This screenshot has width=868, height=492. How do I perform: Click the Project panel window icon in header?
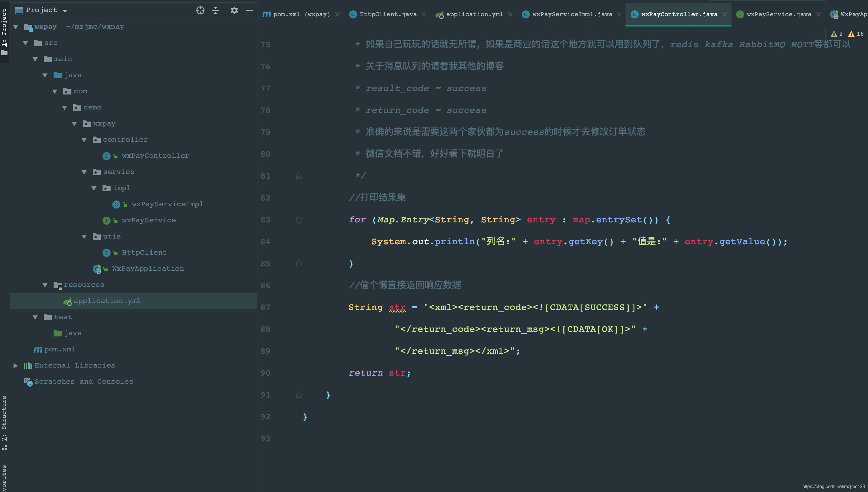tap(19, 10)
